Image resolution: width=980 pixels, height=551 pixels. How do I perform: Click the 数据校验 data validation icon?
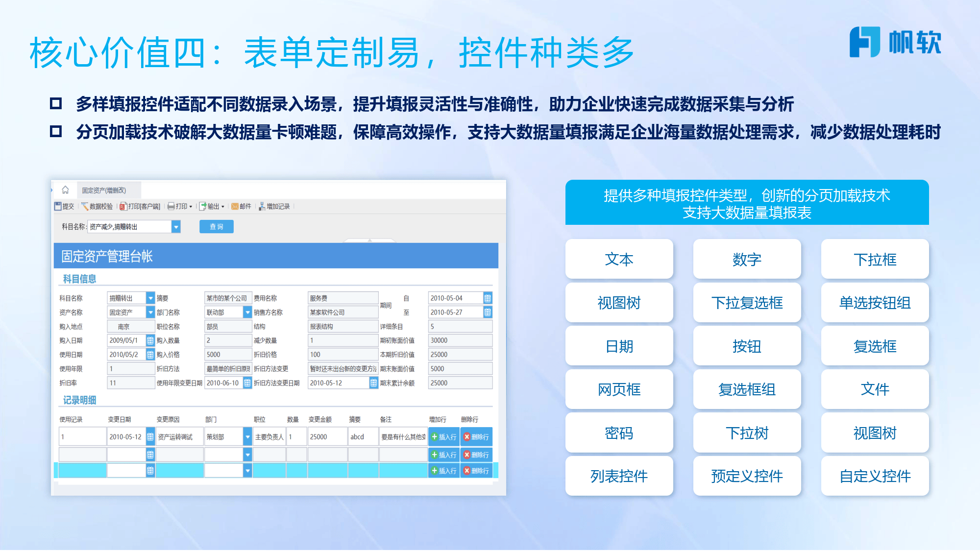(x=98, y=207)
